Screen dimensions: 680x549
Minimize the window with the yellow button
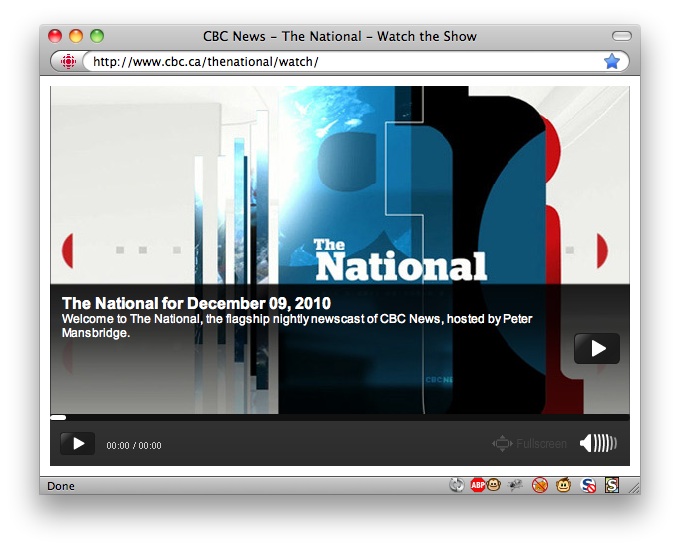tap(76, 36)
